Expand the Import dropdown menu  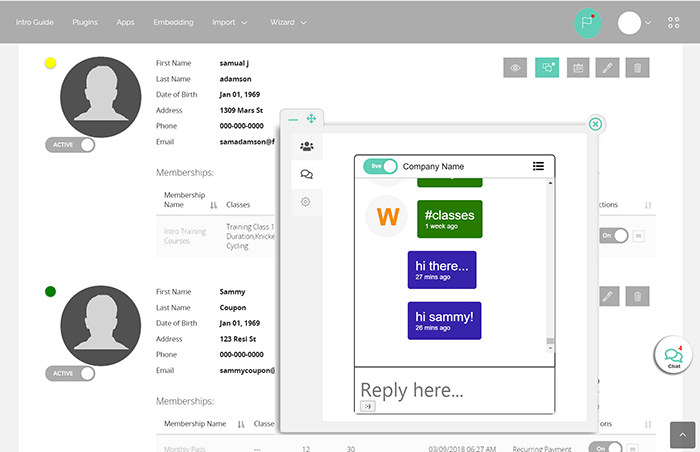pyautogui.click(x=230, y=22)
